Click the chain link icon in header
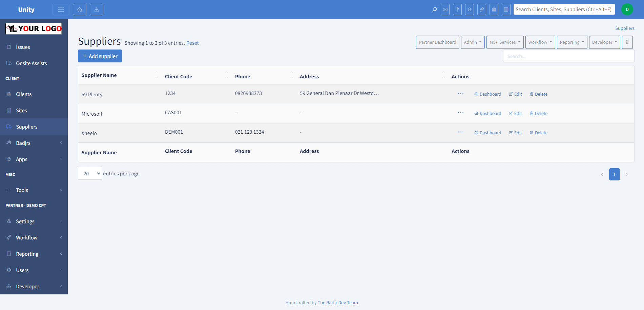Image resolution: width=644 pixels, height=310 pixels. [482, 9]
